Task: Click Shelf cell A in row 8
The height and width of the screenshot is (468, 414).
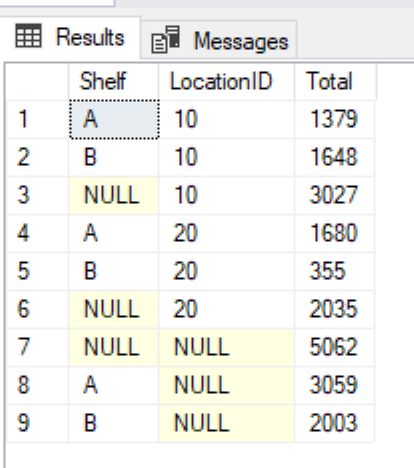Action: click(x=114, y=385)
